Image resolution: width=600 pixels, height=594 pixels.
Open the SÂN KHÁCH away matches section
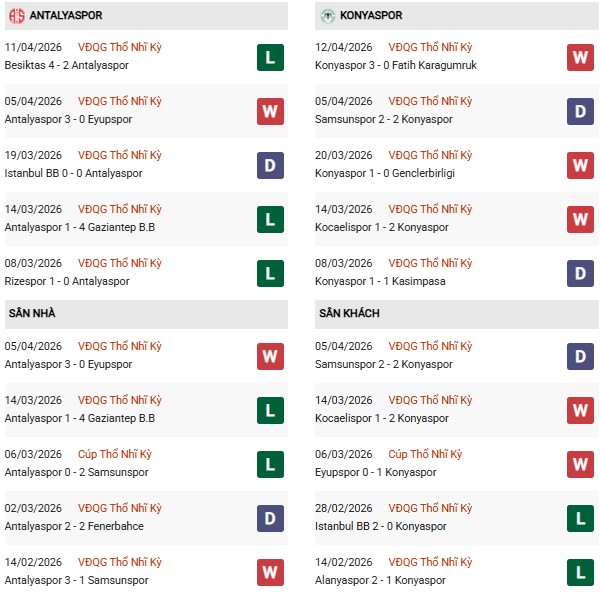tap(348, 313)
